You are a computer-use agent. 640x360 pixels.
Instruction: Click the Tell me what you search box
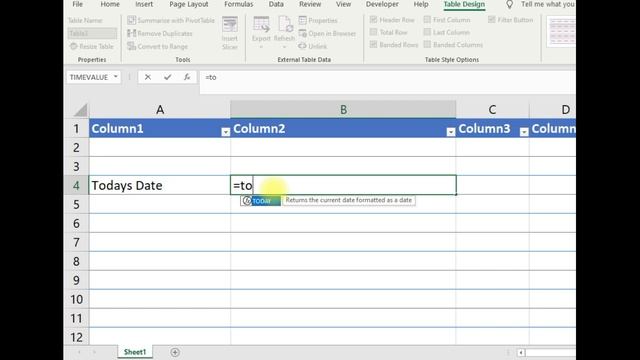(x=548, y=4)
